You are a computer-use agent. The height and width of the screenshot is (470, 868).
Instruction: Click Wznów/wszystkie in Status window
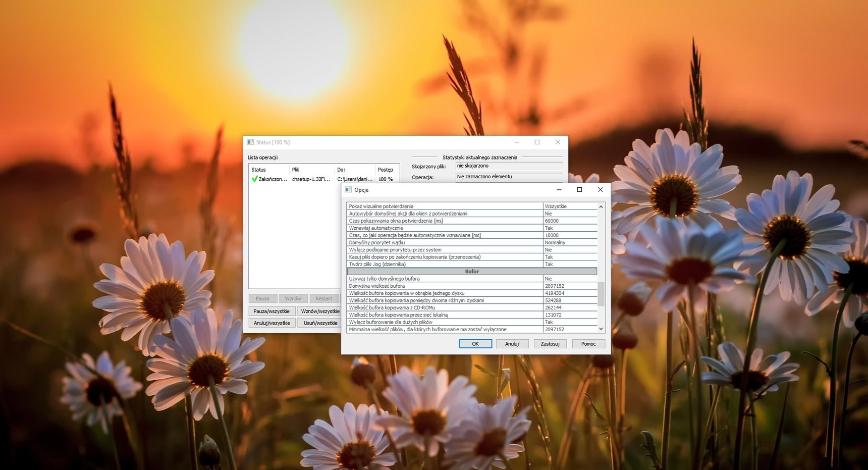coord(319,311)
